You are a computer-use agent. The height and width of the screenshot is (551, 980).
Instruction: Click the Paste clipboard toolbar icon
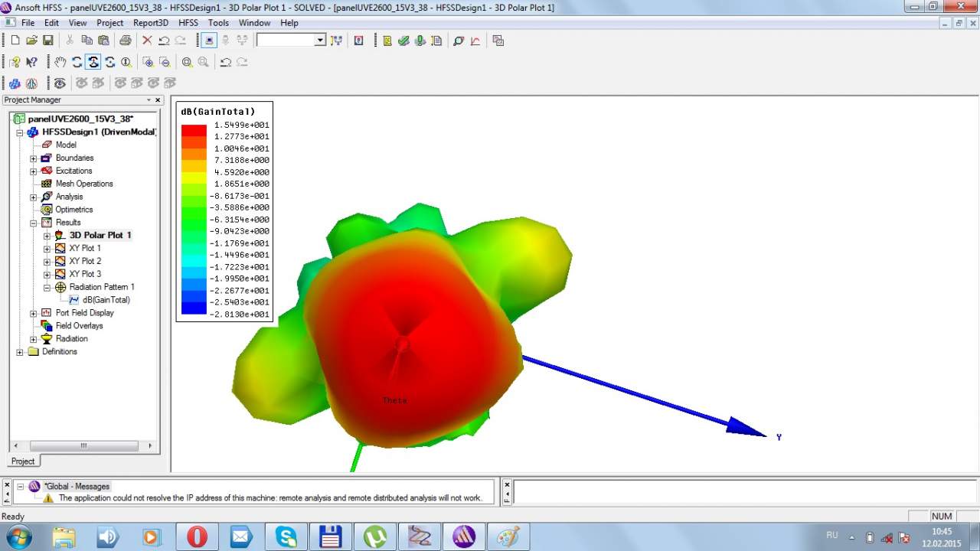[x=103, y=41]
